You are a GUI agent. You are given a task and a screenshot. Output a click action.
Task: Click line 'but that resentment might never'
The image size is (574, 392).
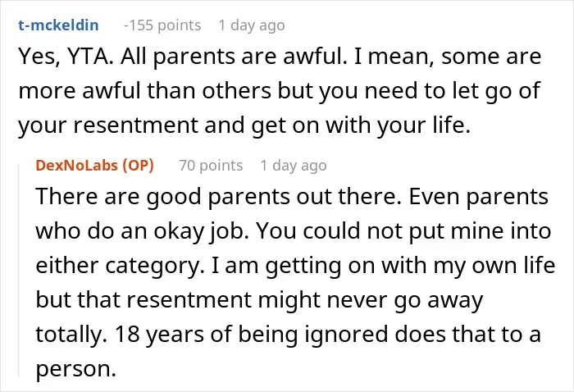pyautogui.click(x=259, y=300)
